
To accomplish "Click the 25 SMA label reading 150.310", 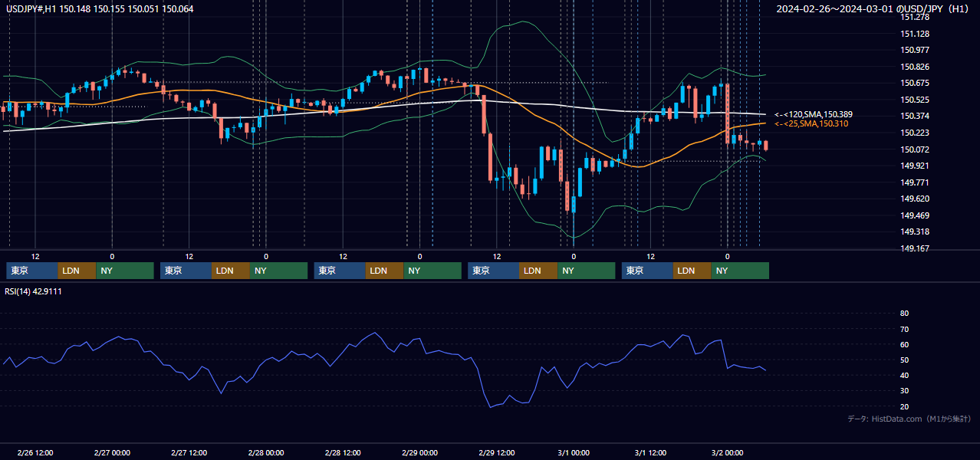I will [811, 123].
